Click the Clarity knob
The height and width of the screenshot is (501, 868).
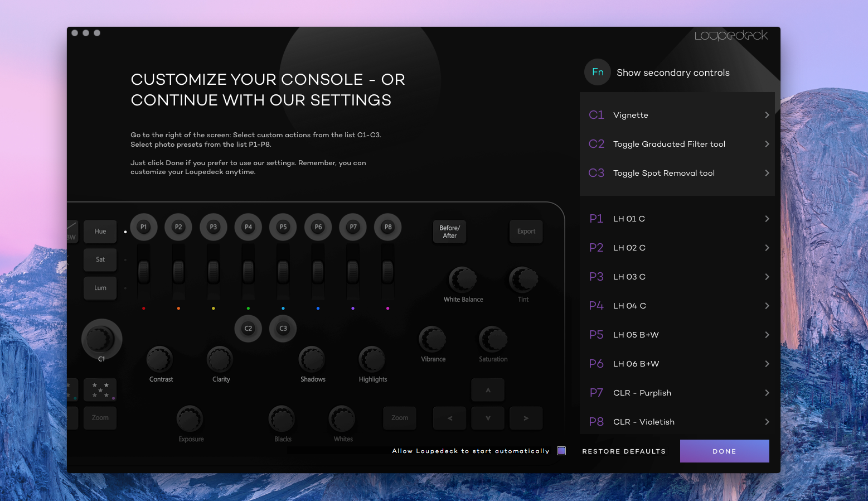pyautogui.click(x=220, y=360)
